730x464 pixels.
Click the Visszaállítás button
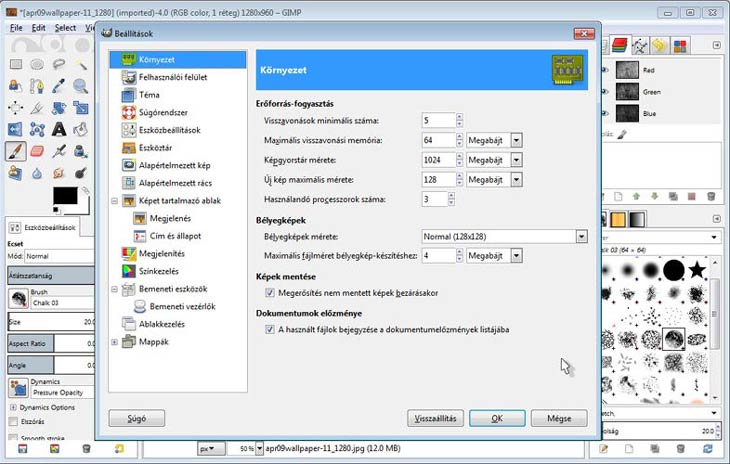pyautogui.click(x=435, y=417)
